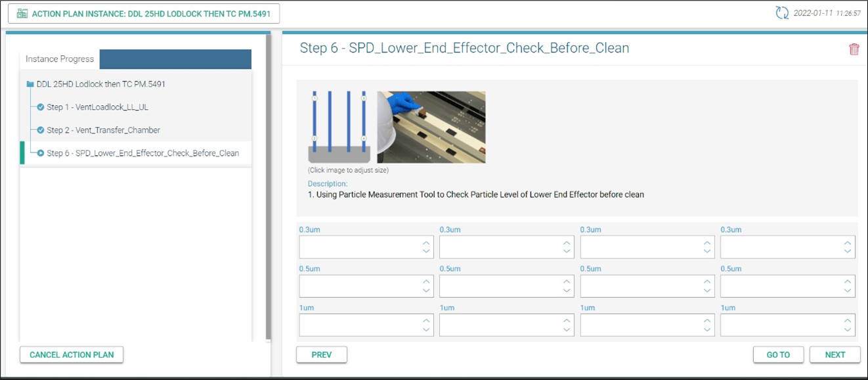Click the third 0.3um input field
Screen dimensions: 868x380
click(x=647, y=247)
